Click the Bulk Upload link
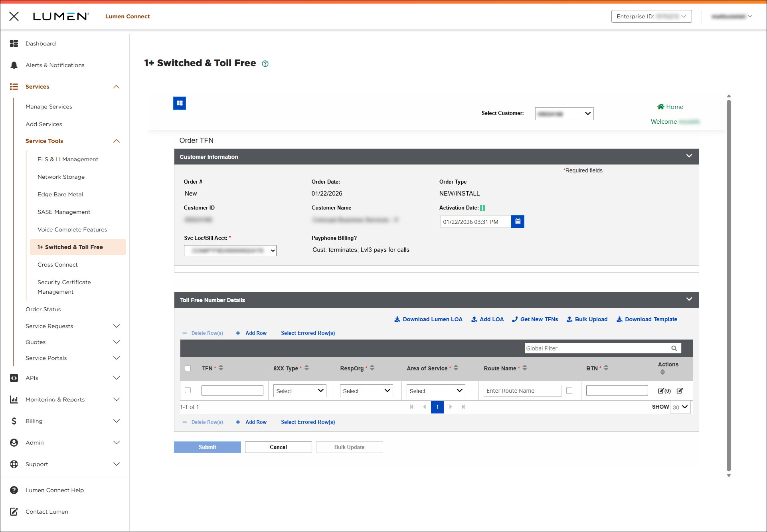Screen dimensions: 767x532 (x=587, y=319)
